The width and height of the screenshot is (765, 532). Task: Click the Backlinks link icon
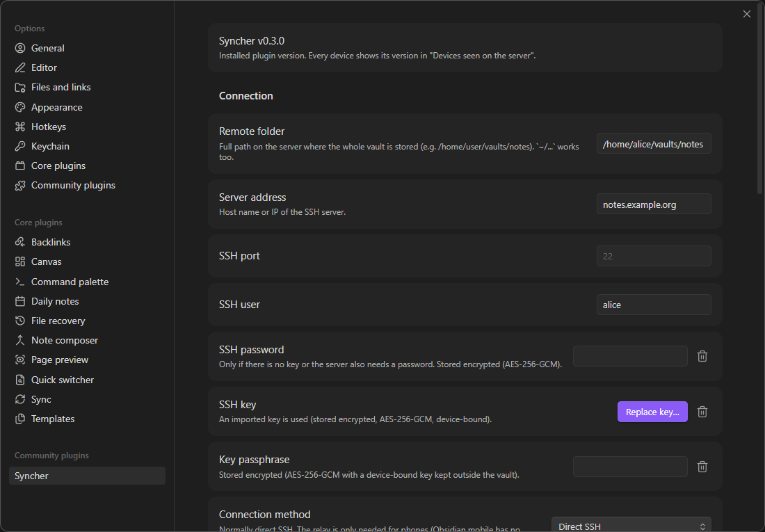point(20,242)
